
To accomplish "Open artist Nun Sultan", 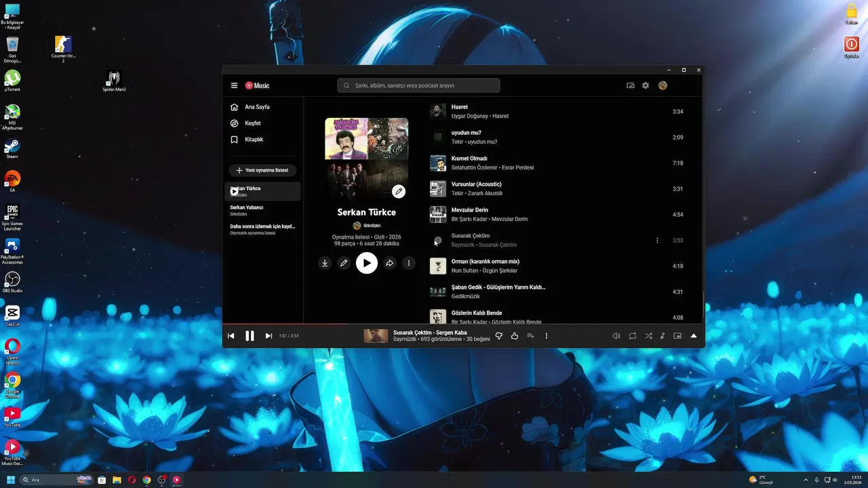I will 465,271.
